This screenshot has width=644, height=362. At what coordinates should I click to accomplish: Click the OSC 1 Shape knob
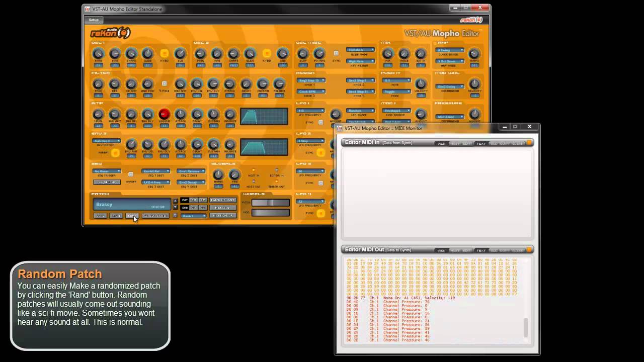click(131, 54)
